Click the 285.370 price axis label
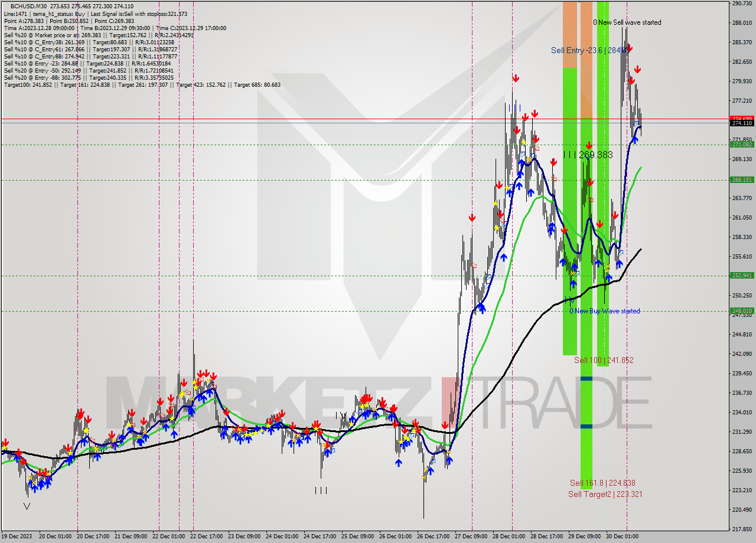The height and width of the screenshot is (543, 756). pyautogui.click(x=742, y=42)
